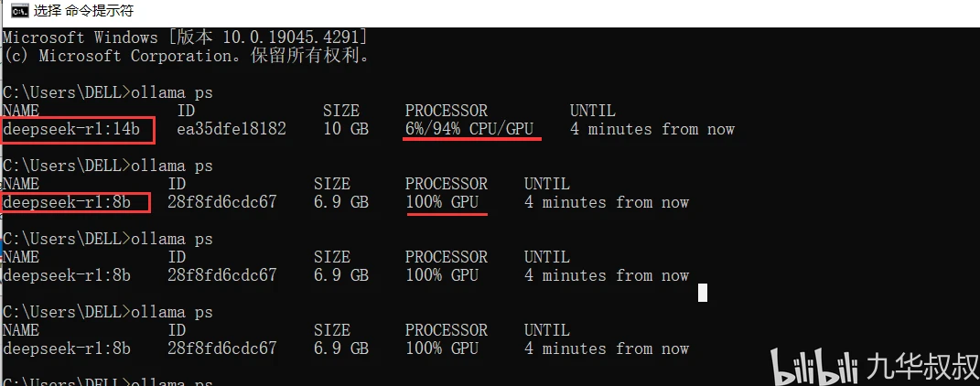Click the bilibili logo watermark
Viewport: 980px width, 386px height.
(x=812, y=369)
